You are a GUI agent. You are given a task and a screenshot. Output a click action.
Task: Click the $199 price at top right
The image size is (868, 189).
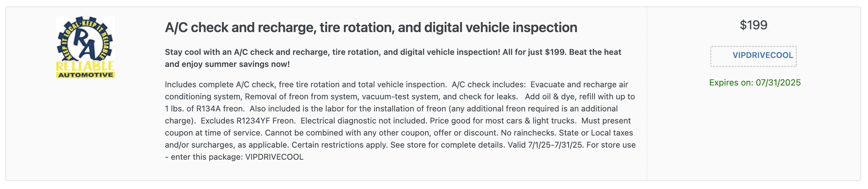[x=753, y=25]
